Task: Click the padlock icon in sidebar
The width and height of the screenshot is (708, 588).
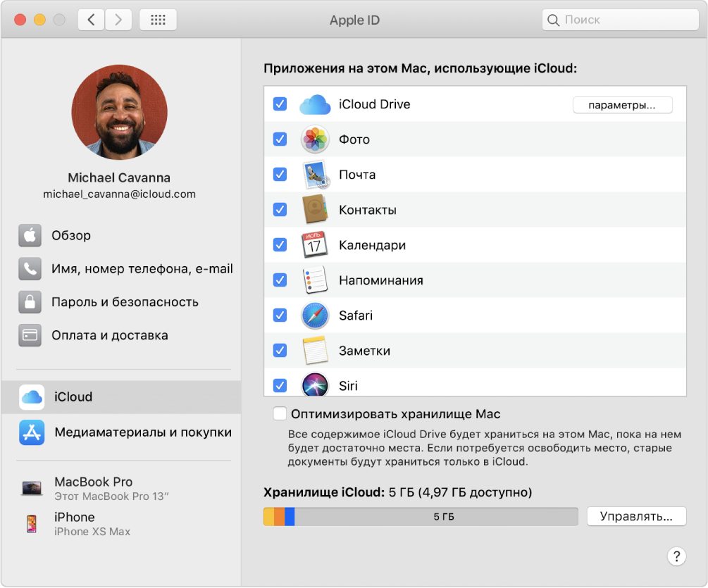Action: click(x=30, y=302)
